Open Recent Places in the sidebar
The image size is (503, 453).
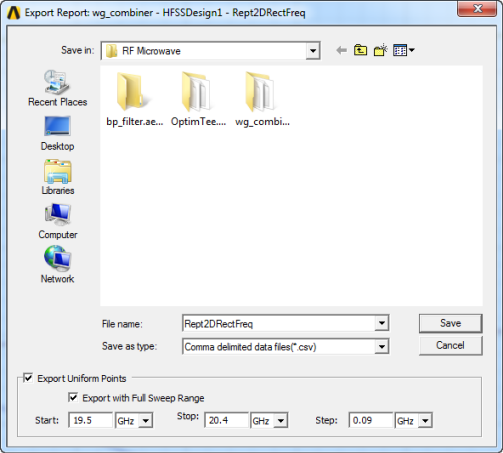point(57,88)
